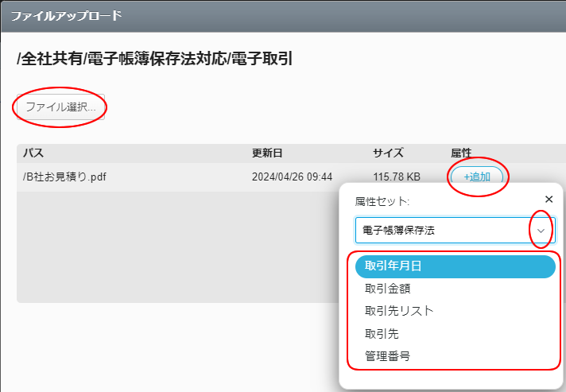Click the update date 2024/04/26 09:44
Screen dimensions: 566x392
click(292, 177)
